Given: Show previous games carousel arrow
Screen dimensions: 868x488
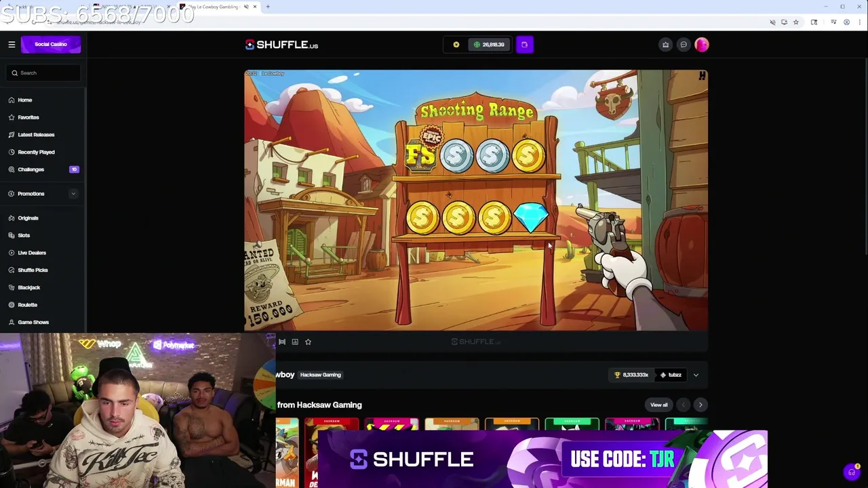Looking at the screenshot, I should (x=683, y=405).
